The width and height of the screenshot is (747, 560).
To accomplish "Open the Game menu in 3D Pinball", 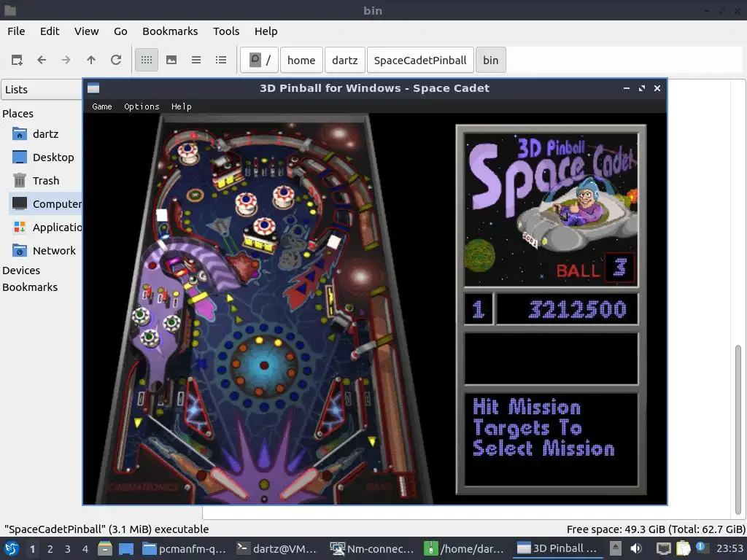I will click(x=102, y=106).
